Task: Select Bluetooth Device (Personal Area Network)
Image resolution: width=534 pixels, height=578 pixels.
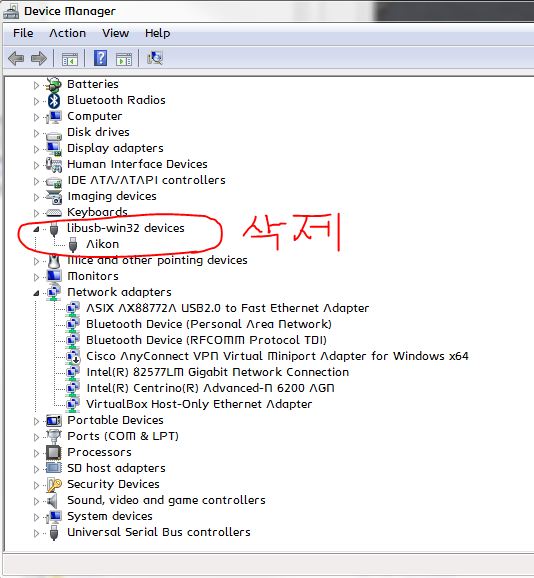Action: coord(209,324)
